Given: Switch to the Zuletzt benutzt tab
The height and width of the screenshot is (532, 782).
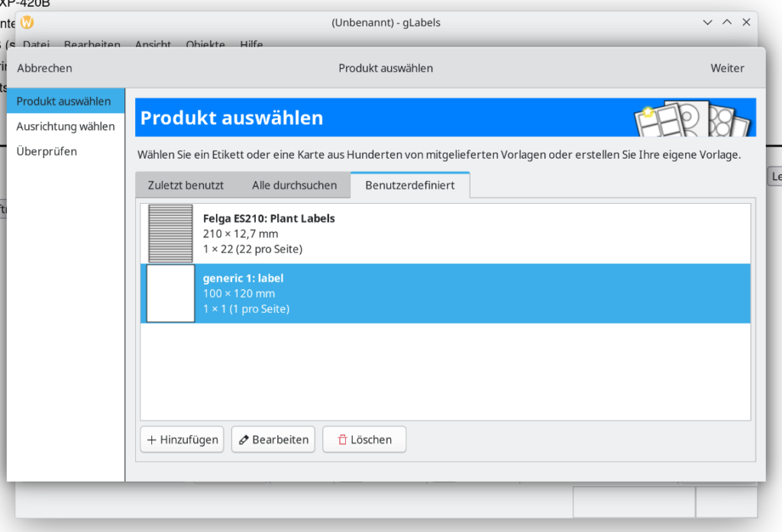Looking at the screenshot, I should click(x=186, y=185).
